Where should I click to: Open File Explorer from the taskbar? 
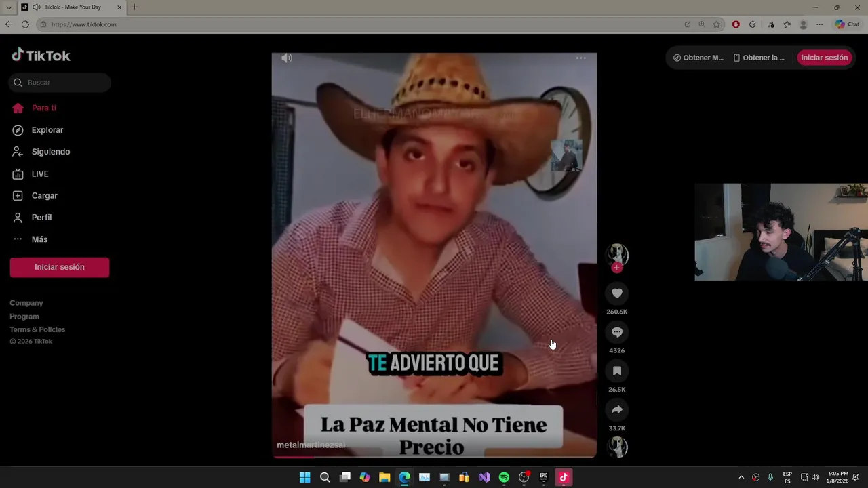(384, 477)
